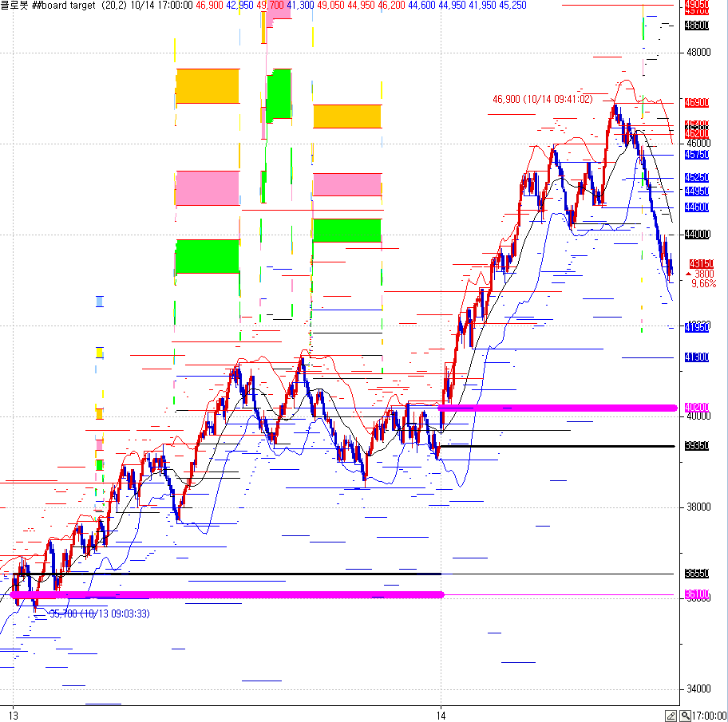Click the 9.66% change percentage label

tap(703, 283)
